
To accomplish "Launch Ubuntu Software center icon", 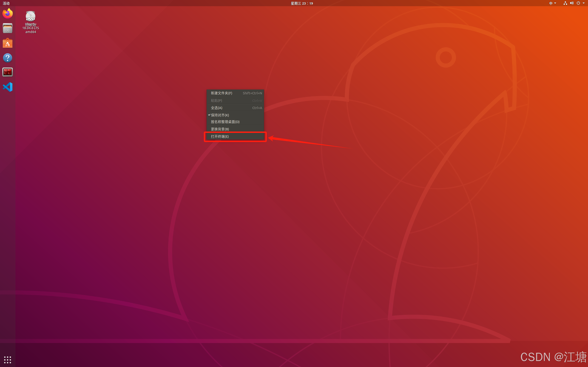I will [8, 43].
